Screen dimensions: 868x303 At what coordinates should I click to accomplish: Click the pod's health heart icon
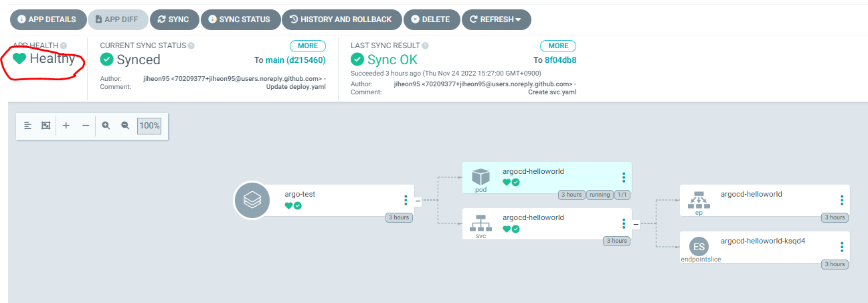click(x=507, y=183)
